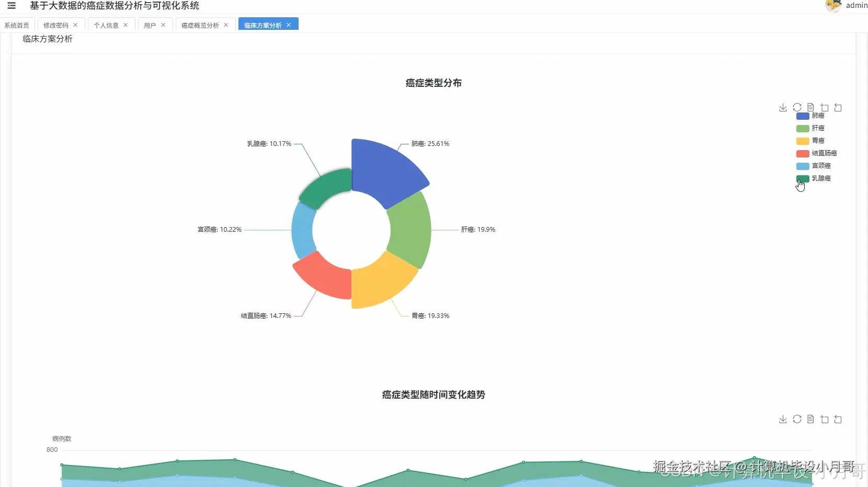
Task: Switch to the 癌症概览分析 tab
Action: (x=200, y=25)
